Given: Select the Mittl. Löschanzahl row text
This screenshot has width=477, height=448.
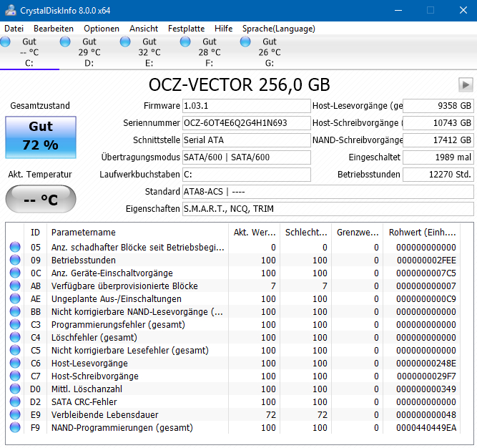Looking at the screenshot, I should pyautogui.click(x=87, y=389).
